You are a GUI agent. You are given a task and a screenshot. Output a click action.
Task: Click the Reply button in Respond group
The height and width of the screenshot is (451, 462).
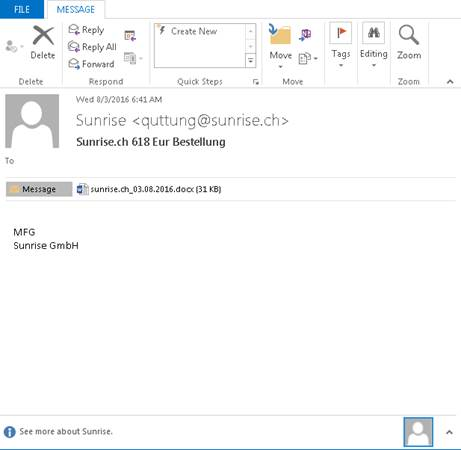coord(86,30)
